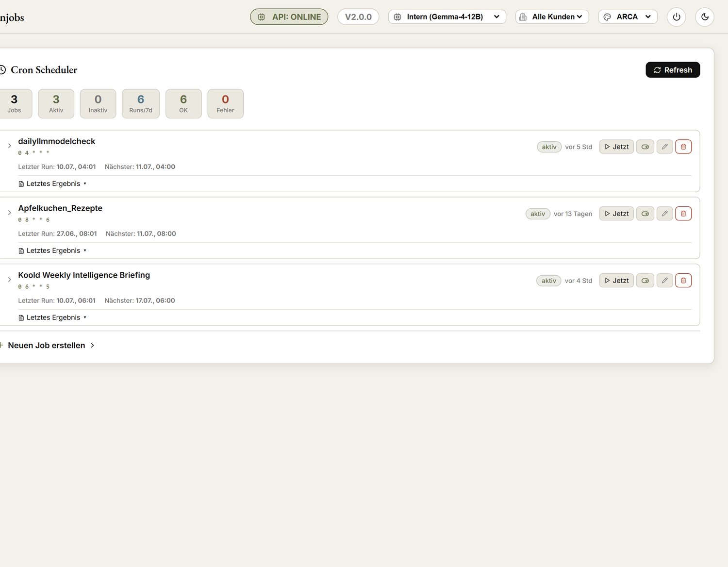The image size is (728, 567).
Task: Open the ARCA theme dropdown
Action: click(628, 17)
